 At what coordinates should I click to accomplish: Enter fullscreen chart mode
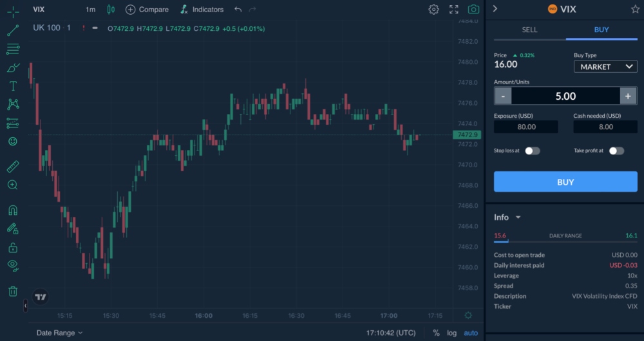tap(454, 10)
